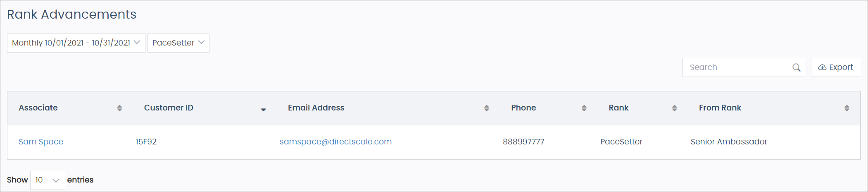This screenshot has width=868, height=192.
Task: Sort by Email Address arrows
Action: coord(486,108)
